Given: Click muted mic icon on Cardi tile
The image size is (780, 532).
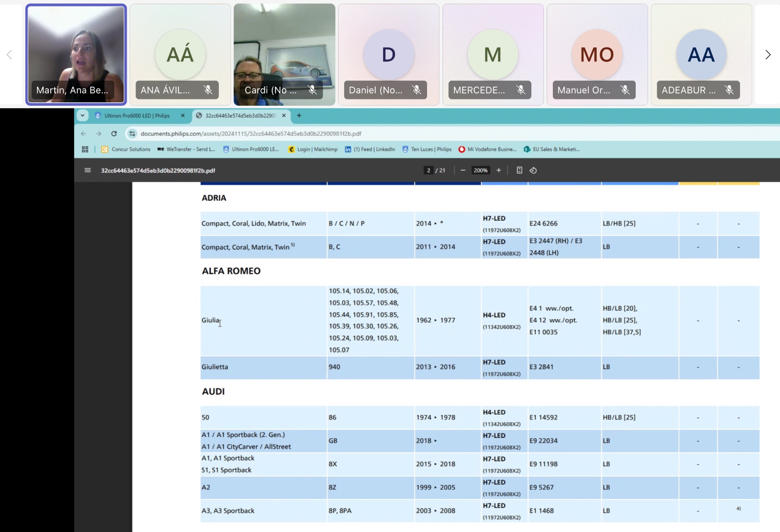Looking at the screenshot, I should [x=312, y=90].
